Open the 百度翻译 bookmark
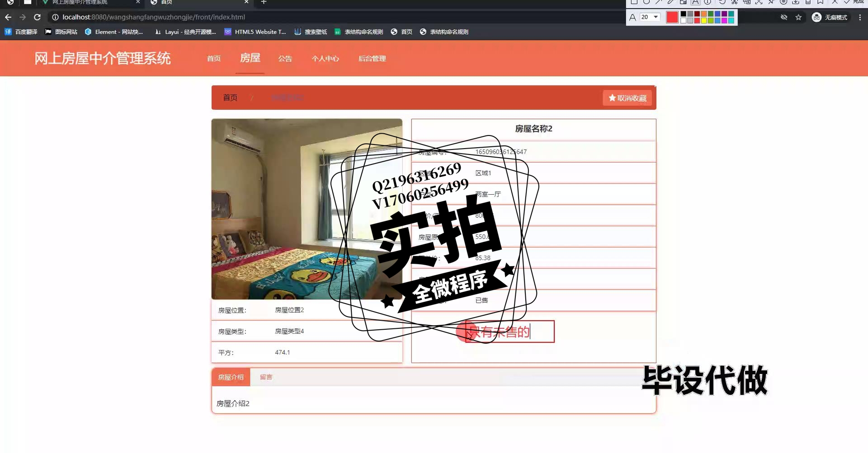The image size is (868, 453). [x=21, y=32]
